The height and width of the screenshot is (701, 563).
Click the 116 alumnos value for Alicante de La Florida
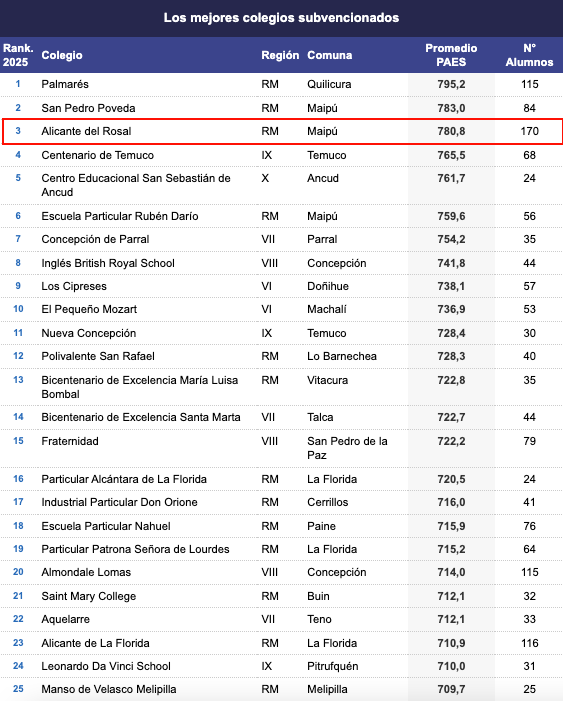(529, 643)
